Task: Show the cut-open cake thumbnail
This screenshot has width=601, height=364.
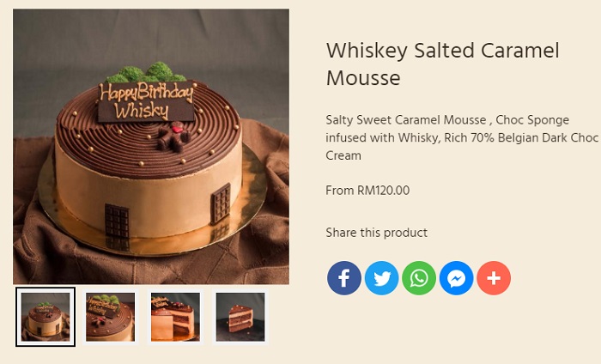Action: pyautogui.click(x=175, y=317)
